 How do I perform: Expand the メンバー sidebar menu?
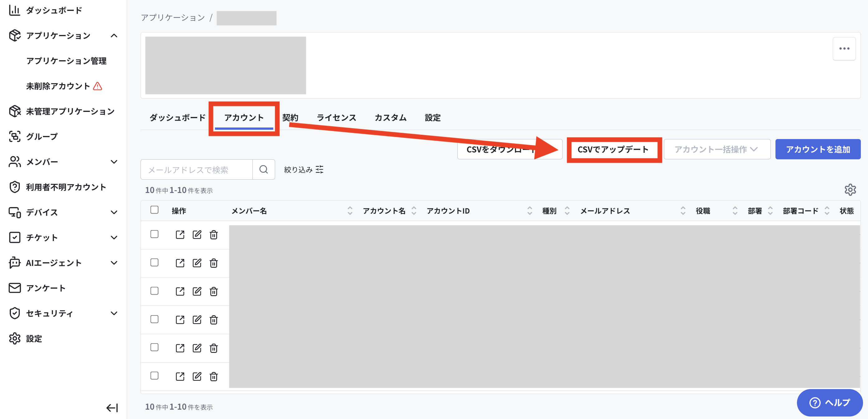point(114,162)
